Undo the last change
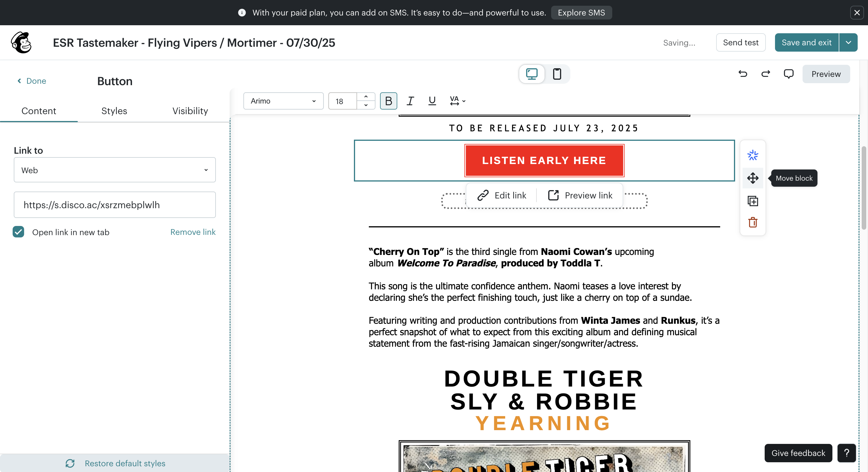Image resolution: width=868 pixels, height=472 pixels. [x=743, y=74]
